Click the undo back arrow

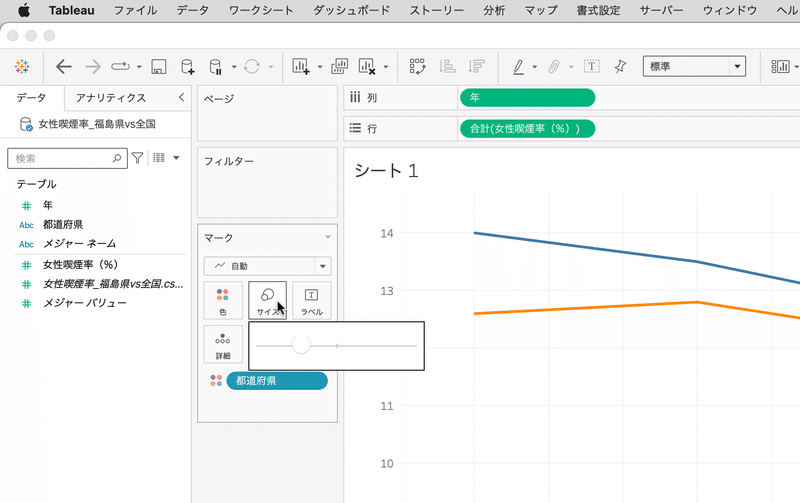point(64,66)
